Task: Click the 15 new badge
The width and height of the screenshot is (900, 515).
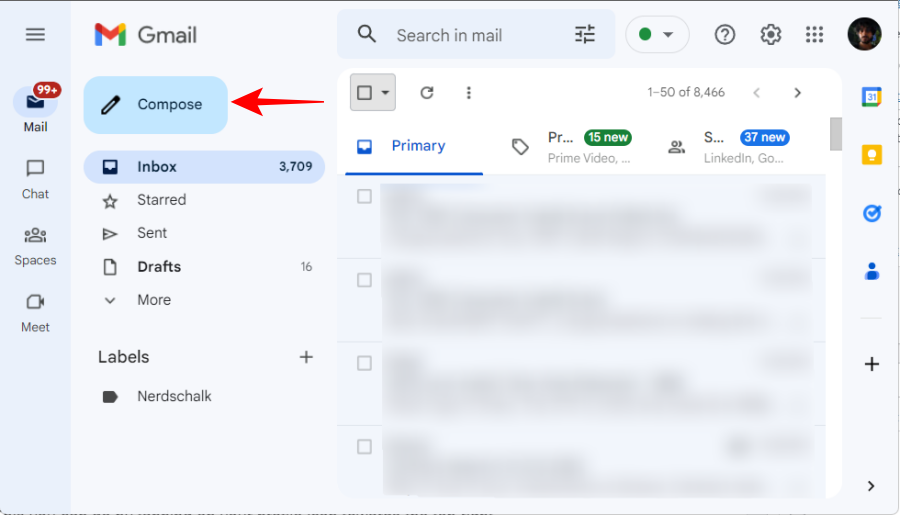Action: pos(608,138)
